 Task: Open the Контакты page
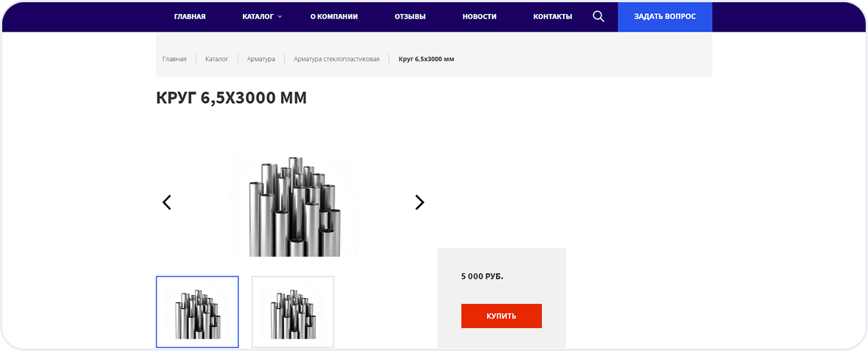coord(552,16)
